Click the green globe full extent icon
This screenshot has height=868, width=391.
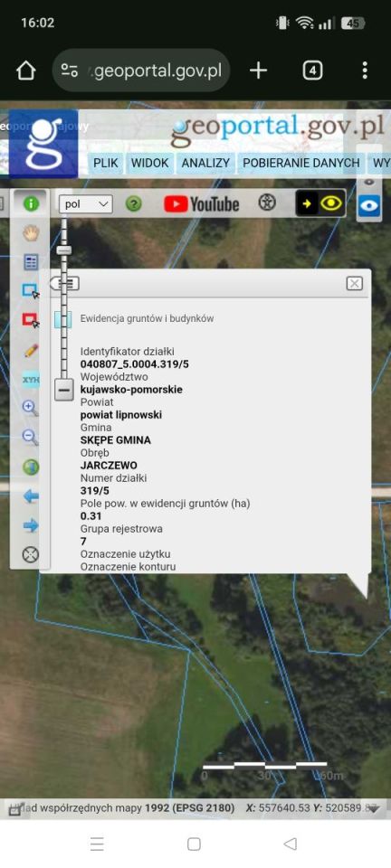point(31,467)
